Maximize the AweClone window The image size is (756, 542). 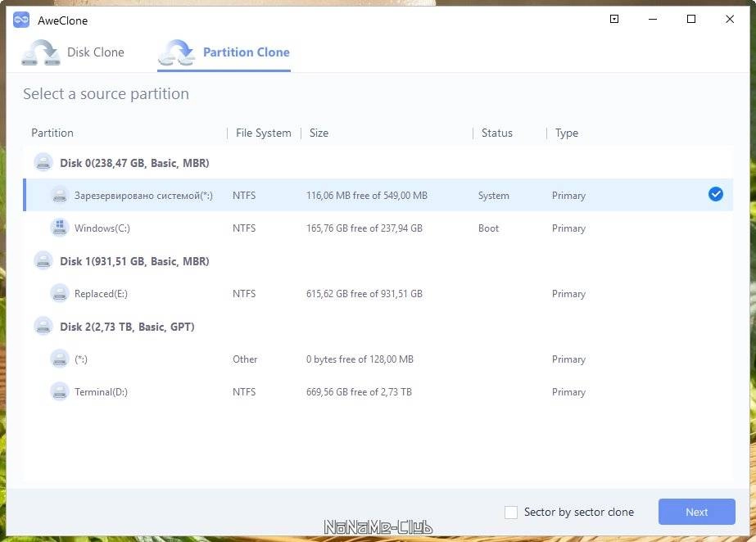691,19
